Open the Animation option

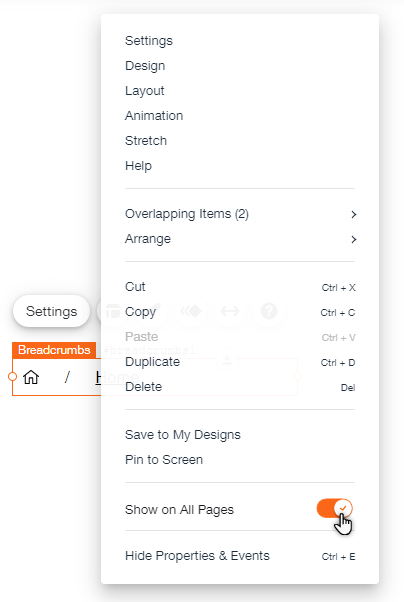[154, 116]
